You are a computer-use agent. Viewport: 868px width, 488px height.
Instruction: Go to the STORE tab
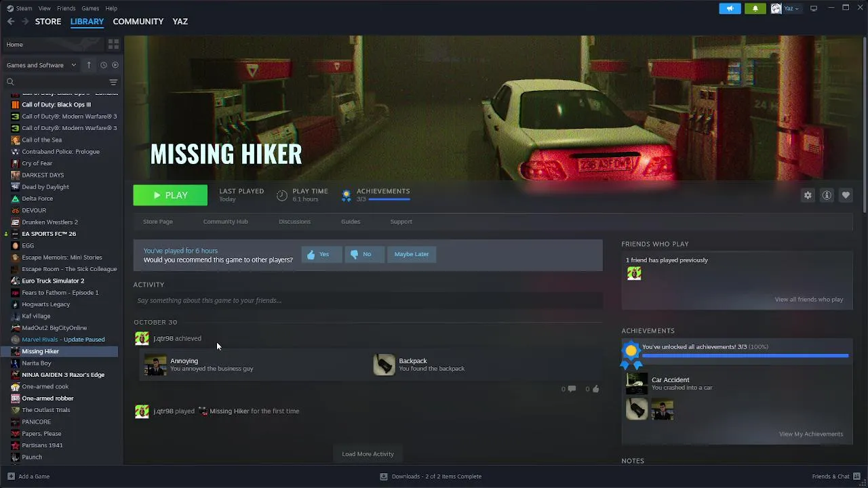[48, 22]
